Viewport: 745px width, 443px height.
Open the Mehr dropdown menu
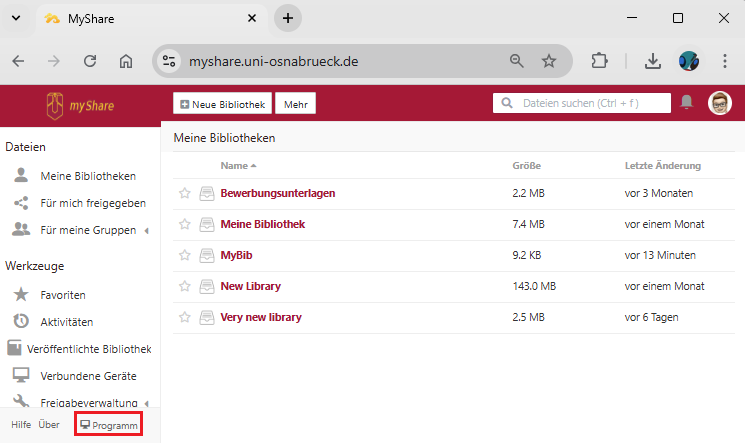click(x=295, y=104)
